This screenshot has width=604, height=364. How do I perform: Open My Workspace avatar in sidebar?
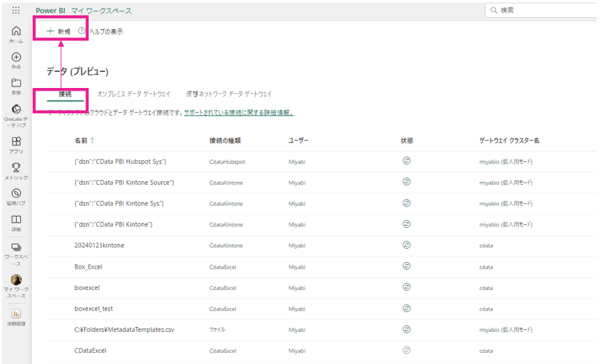[x=16, y=283]
